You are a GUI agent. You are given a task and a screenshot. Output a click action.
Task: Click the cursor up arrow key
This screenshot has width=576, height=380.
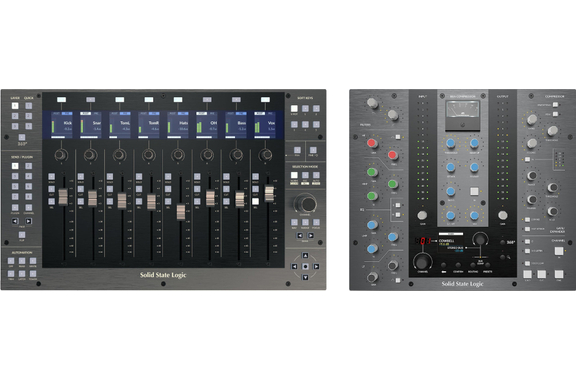coord(305,255)
